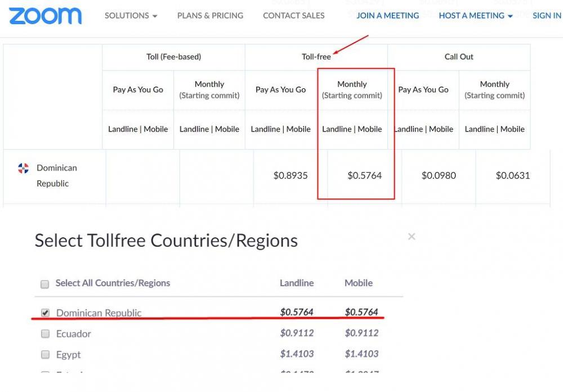Click the Zoom logo
This screenshot has width=563, height=392.
(45, 16)
